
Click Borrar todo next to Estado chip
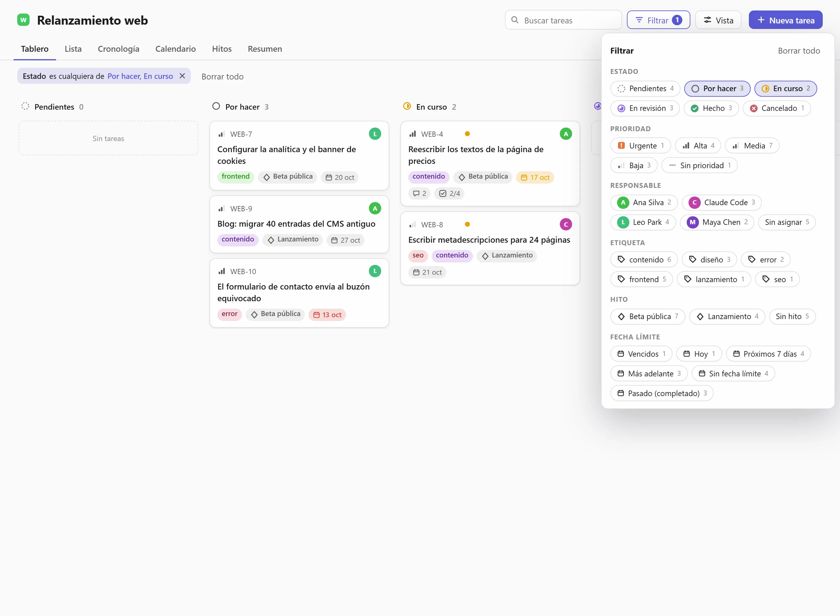(x=223, y=76)
